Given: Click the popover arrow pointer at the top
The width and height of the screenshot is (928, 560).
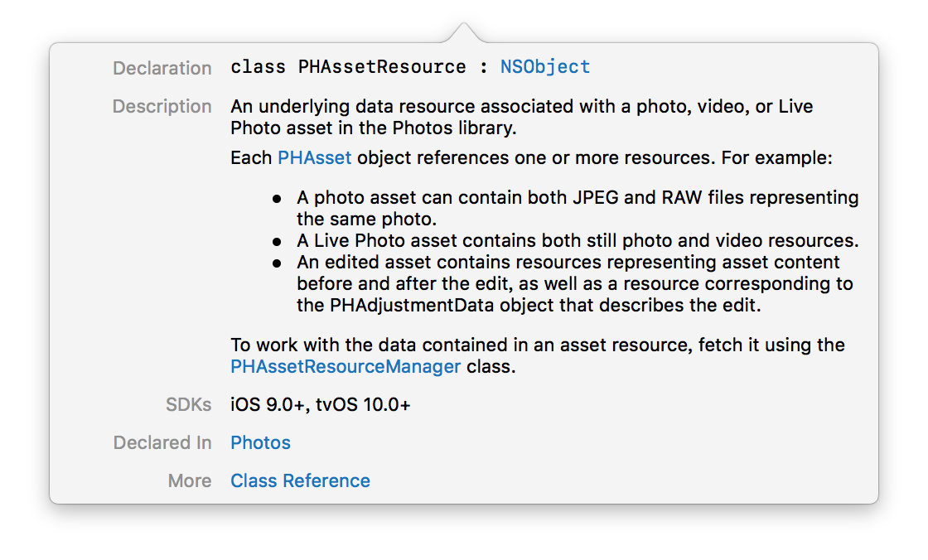Looking at the screenshot, I should click(x=464, y=32).
